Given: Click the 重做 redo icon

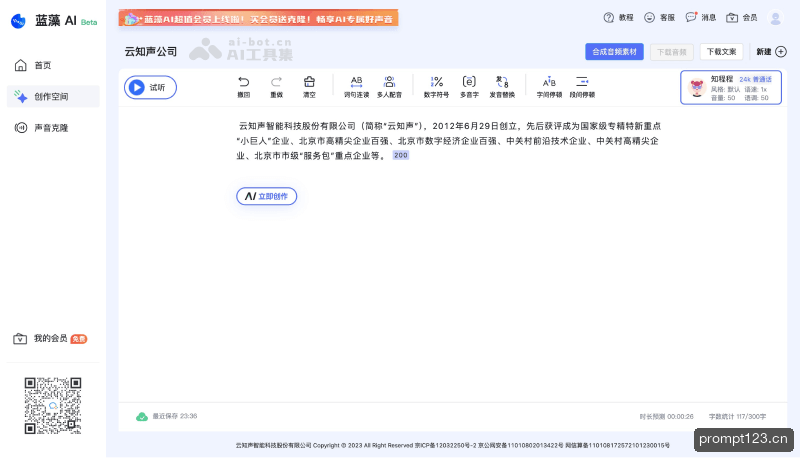Looking at the screenshot, I should pyautogui.click(x=277, y=87).
